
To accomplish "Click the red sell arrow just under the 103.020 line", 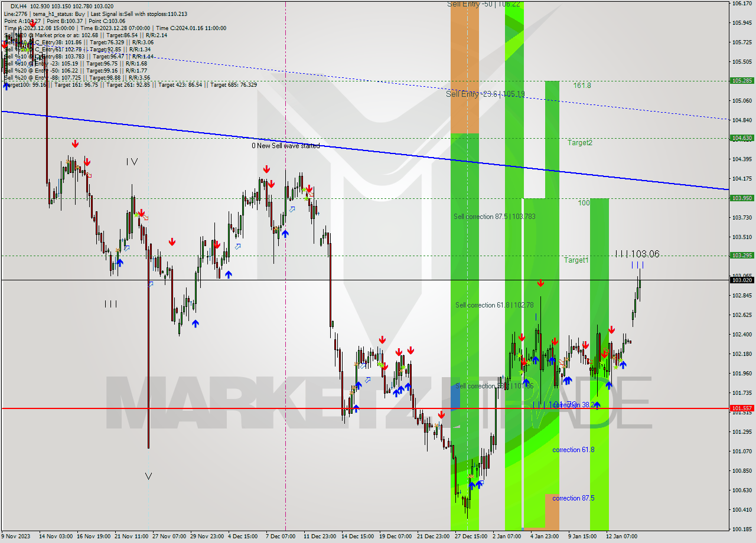I will 540,284.
